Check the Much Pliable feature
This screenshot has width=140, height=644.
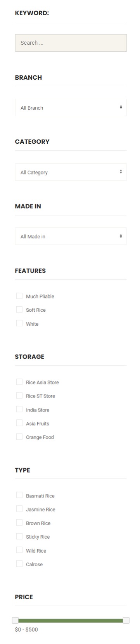[19, 296]
